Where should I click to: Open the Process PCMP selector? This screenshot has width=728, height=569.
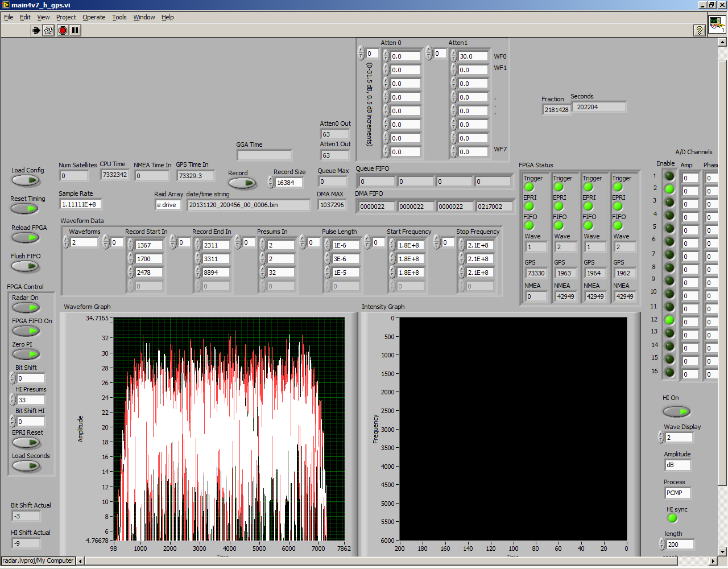tap(677, 493)
